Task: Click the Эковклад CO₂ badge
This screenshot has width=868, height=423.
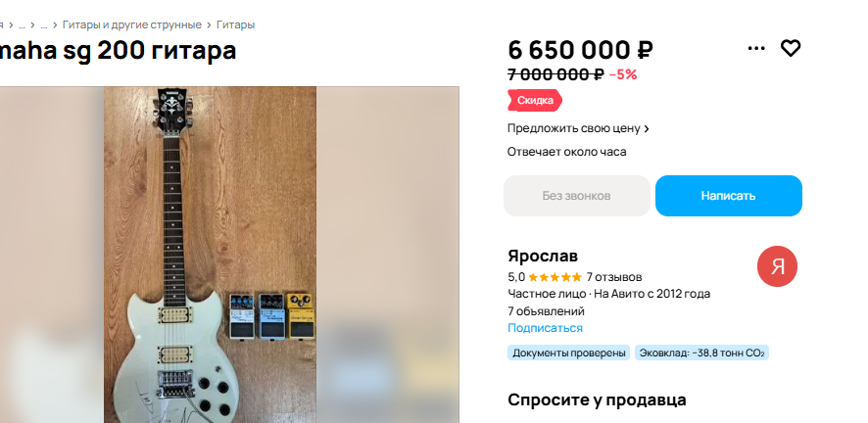Action: tap(701, 352)
